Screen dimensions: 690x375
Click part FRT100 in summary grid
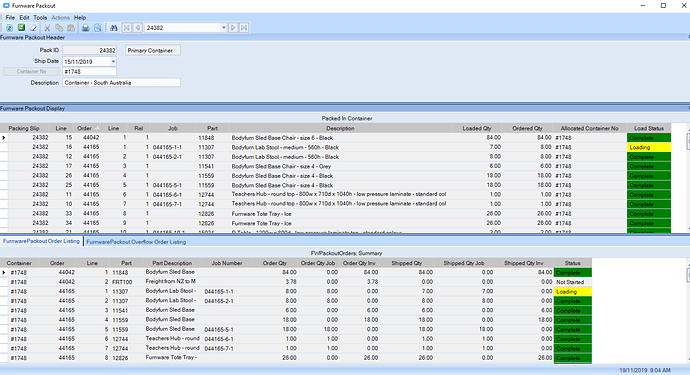pos(122,282)
